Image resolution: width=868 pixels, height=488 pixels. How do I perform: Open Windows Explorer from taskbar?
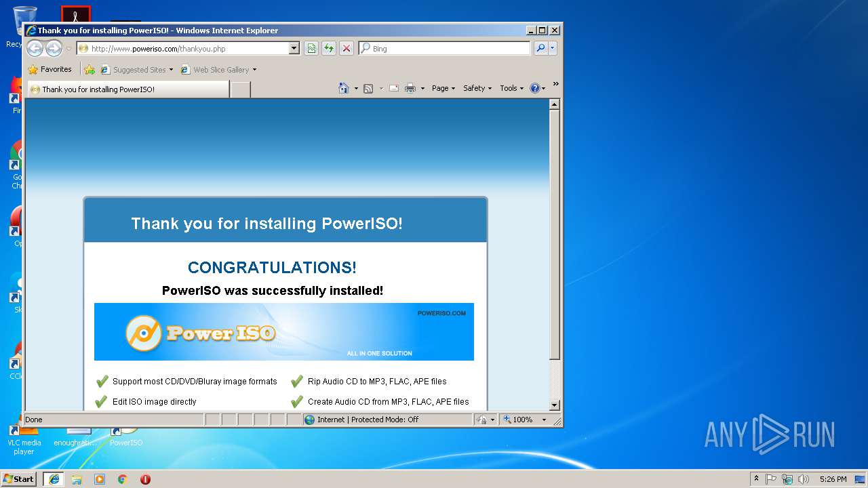point(77,479)
